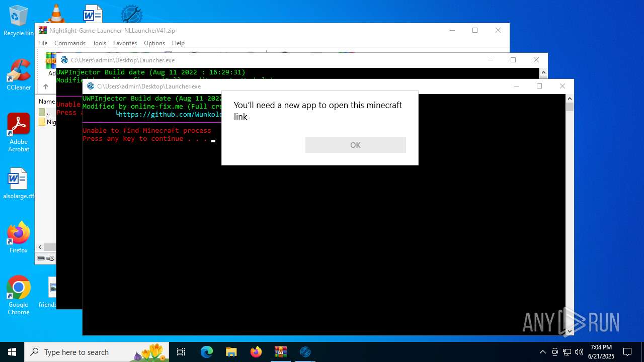Open the Recycle Bin desktop icon
644x362 pixels.
[x=19, y=21]
